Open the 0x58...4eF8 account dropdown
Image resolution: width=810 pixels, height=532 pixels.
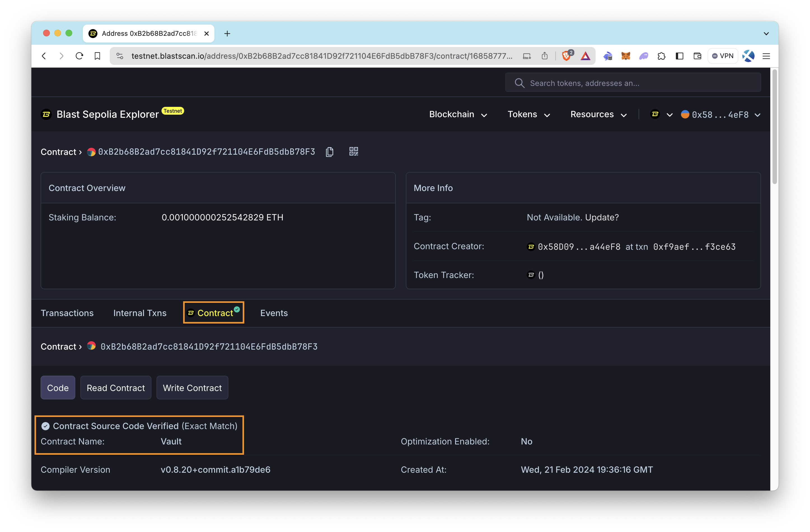tap(720, 115)
